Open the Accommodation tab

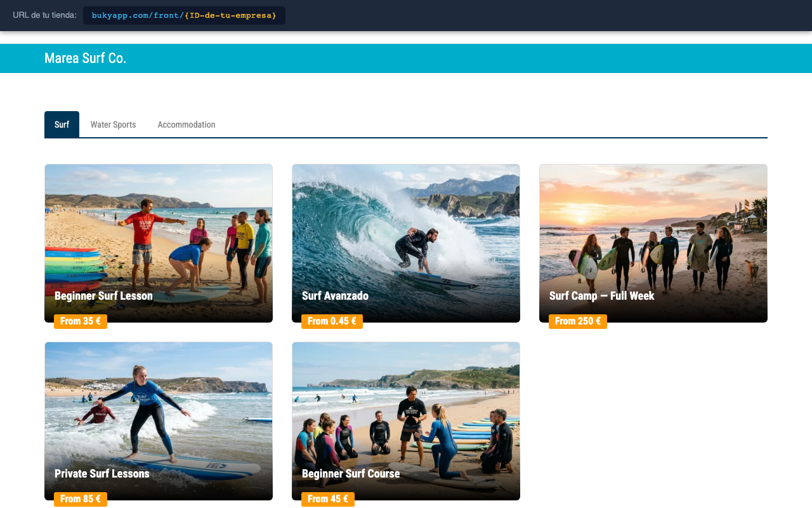(187, 124)
